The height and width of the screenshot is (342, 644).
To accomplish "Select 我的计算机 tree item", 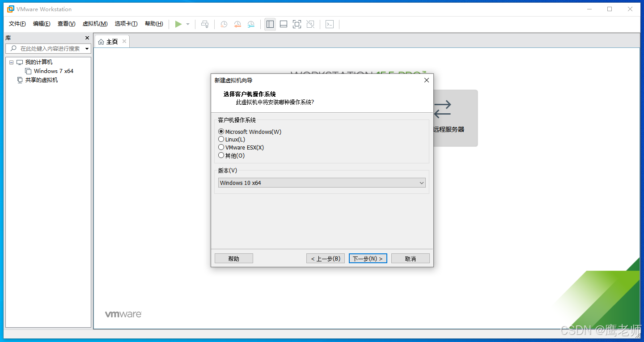I will pyautogui.click(x=39, y=62).
